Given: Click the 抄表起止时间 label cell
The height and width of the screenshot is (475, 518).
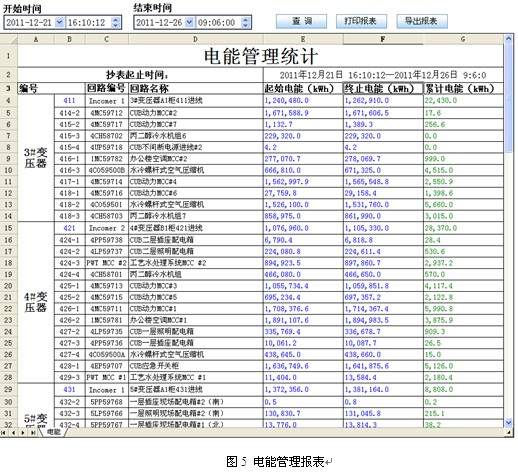Looking at the screenshot, I should 140,75.
